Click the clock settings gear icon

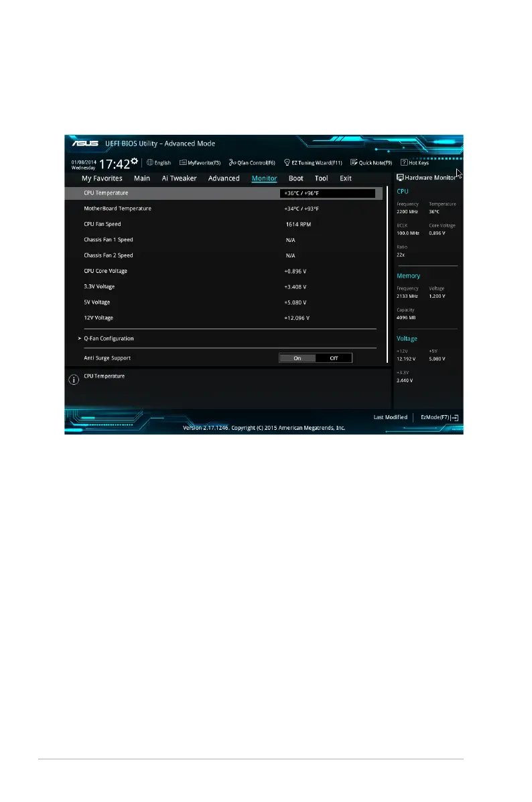pyautogui.click(x=135, y=161)
